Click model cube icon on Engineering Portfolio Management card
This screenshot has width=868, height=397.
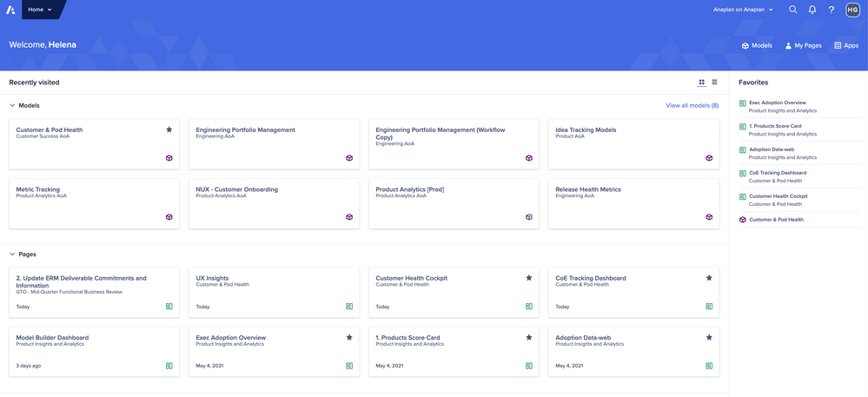[349, 158]
